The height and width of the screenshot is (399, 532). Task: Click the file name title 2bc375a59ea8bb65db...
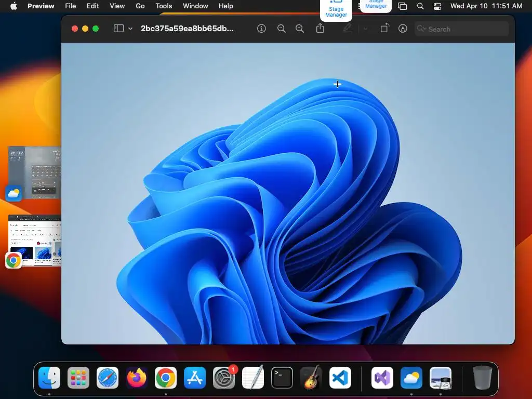point(187,29)
